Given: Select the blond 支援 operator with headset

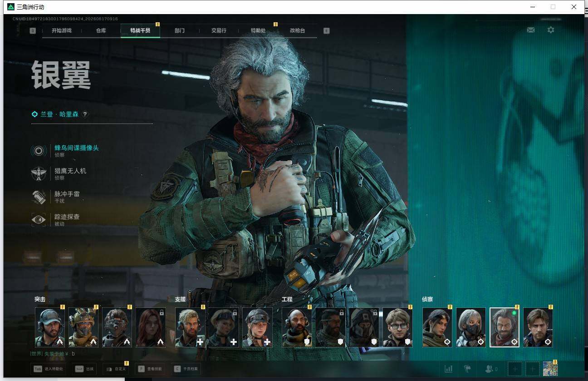Looking at the screenshot, I should (190, 327).
